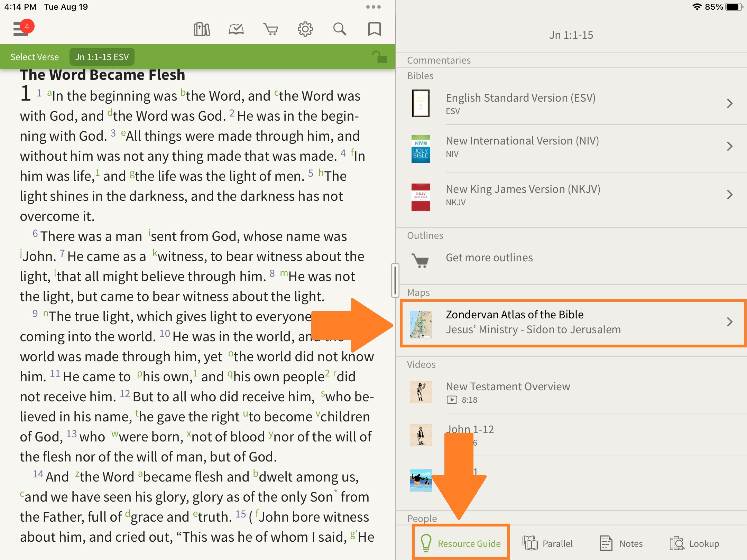Switch to the Resource Guide tab
The width and height of the screenshot is (747, 560).
(x=461, y=543)
